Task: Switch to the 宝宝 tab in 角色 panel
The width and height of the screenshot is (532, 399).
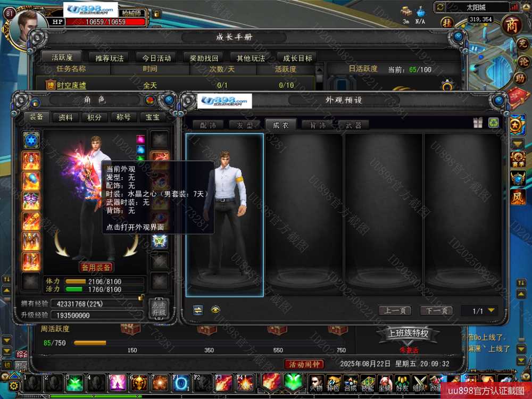Action: tap(152, 118)
